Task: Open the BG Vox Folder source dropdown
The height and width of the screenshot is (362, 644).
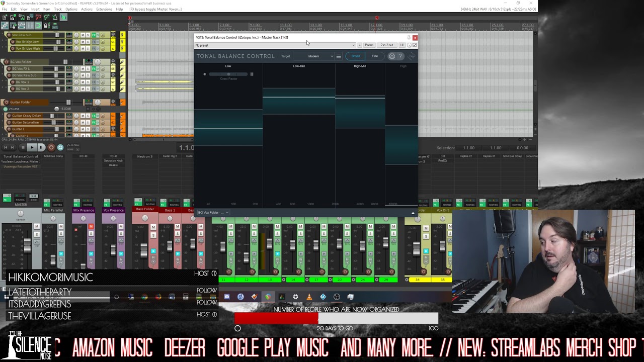Action: point(213,212)
